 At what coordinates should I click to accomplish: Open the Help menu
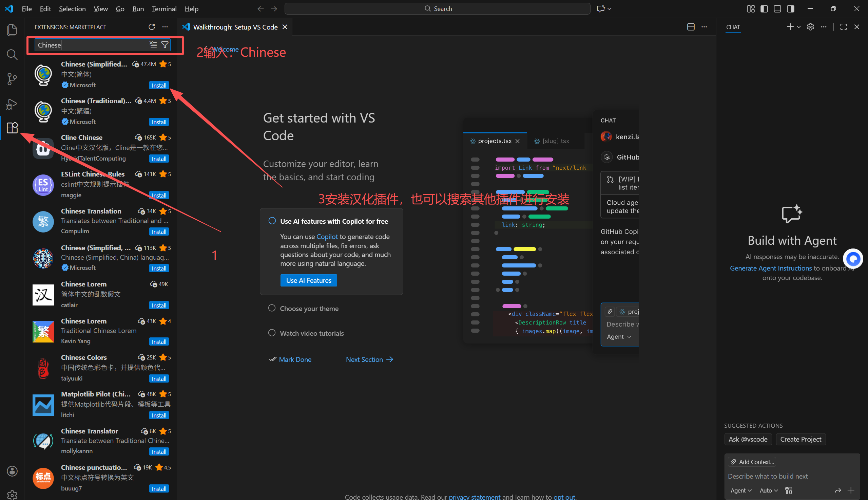[x=191, y=8]
